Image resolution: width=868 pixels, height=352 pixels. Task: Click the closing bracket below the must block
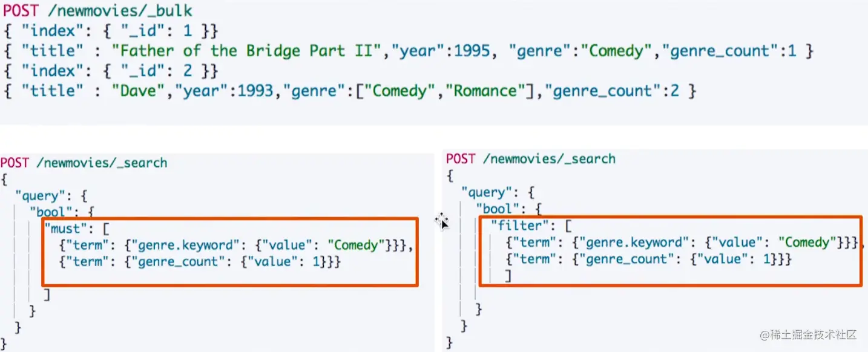click(x=47, y=295)
